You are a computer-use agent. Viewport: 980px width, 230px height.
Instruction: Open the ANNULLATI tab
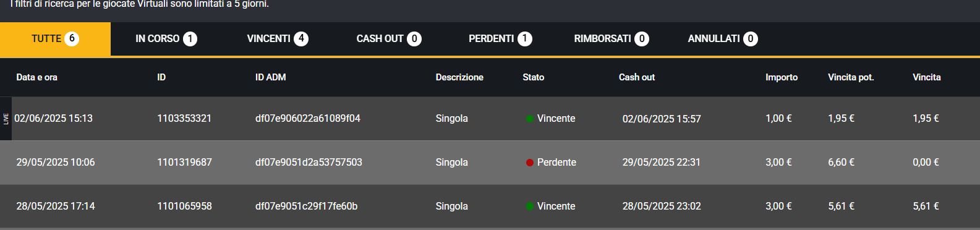[722, 39]
